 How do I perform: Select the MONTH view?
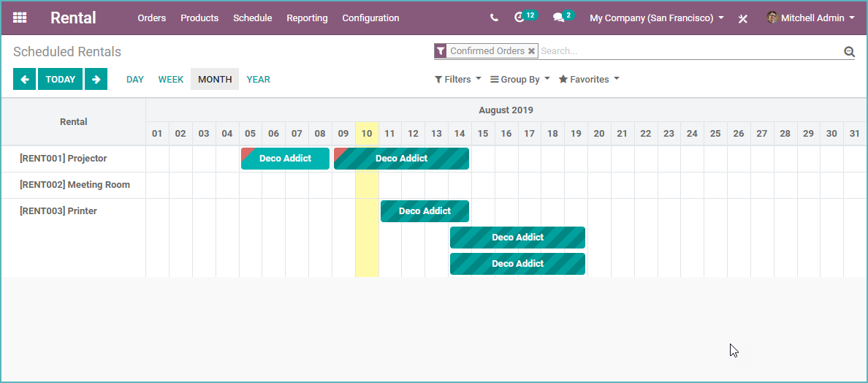(215, 79)
